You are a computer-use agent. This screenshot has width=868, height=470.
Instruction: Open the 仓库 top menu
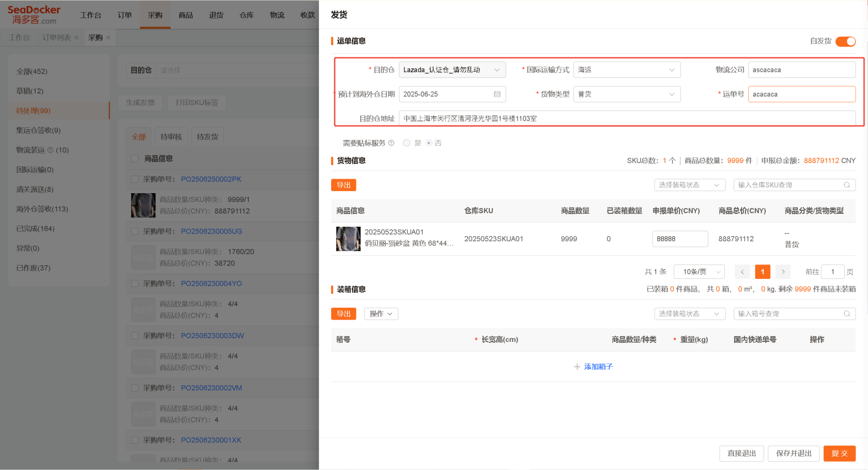tap(246, 15)
